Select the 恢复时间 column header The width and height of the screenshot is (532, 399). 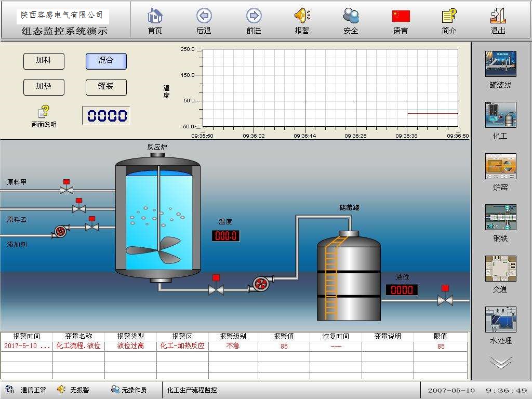tap(336, 336)
